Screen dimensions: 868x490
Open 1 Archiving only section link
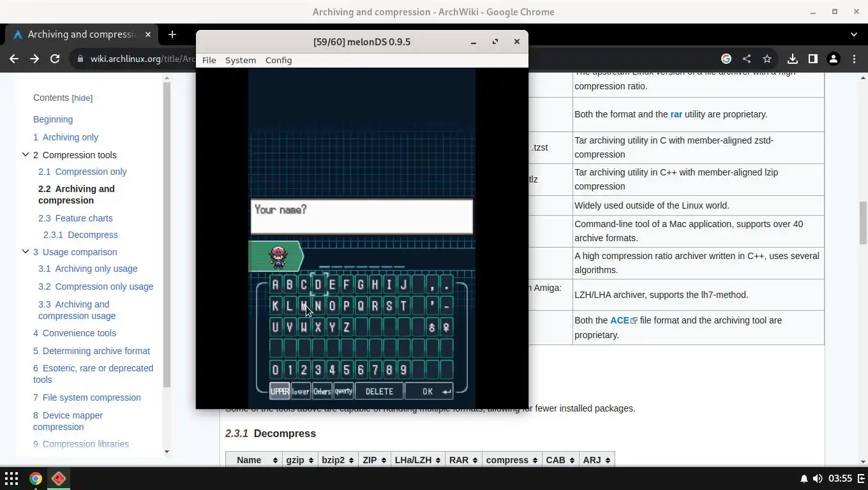click(66, 137)
